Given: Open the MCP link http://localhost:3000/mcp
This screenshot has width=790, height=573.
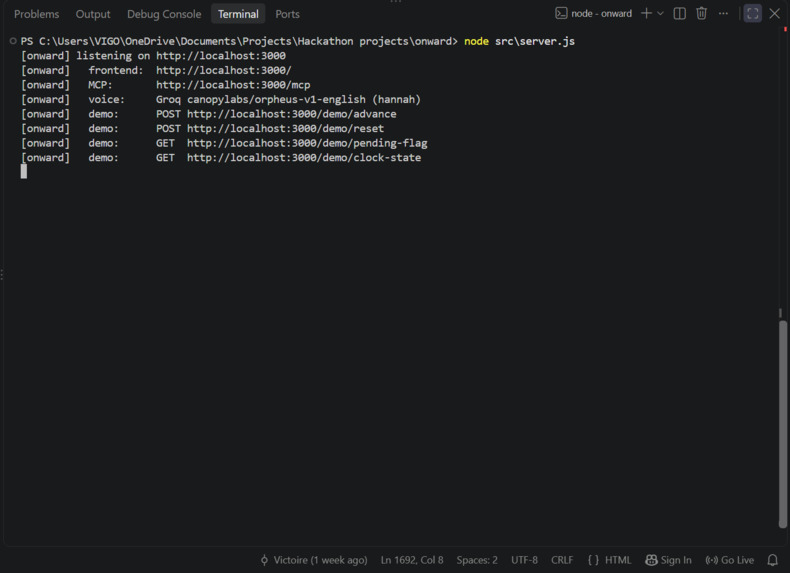Looking at the screenshot, I should pyautogui.click(x=233, y=85).
